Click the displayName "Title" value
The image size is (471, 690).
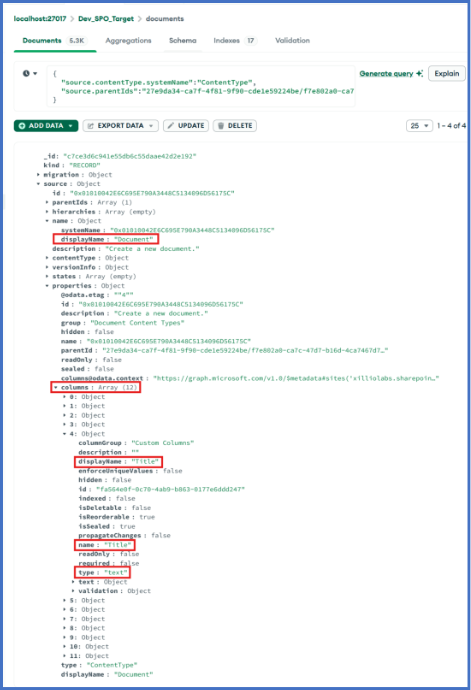[x=145, y=462]
